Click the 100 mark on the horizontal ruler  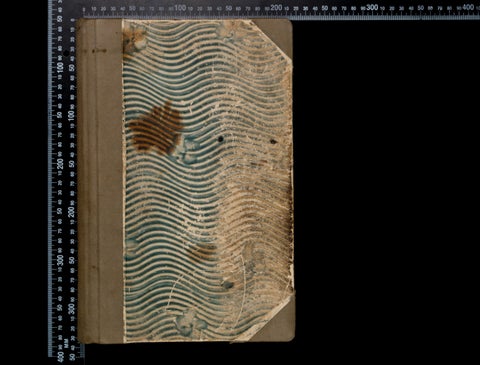pos(180,7)
